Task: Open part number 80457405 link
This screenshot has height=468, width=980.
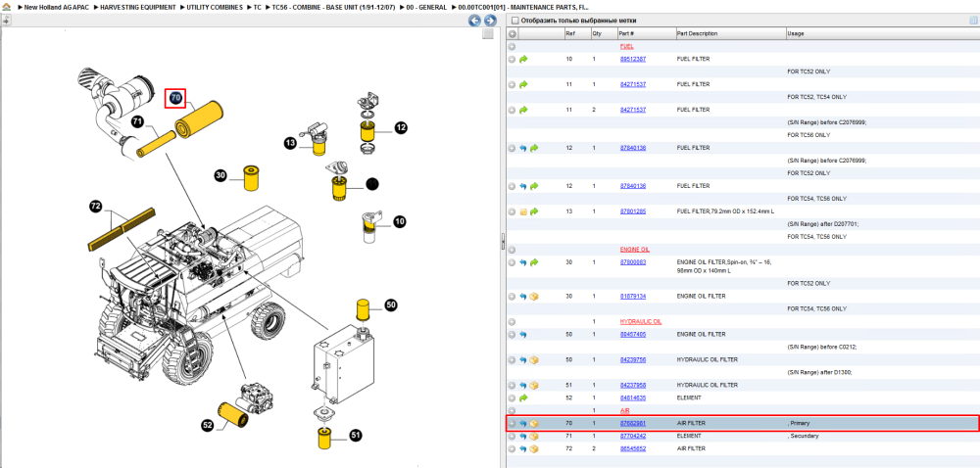Action: point(632,335)
